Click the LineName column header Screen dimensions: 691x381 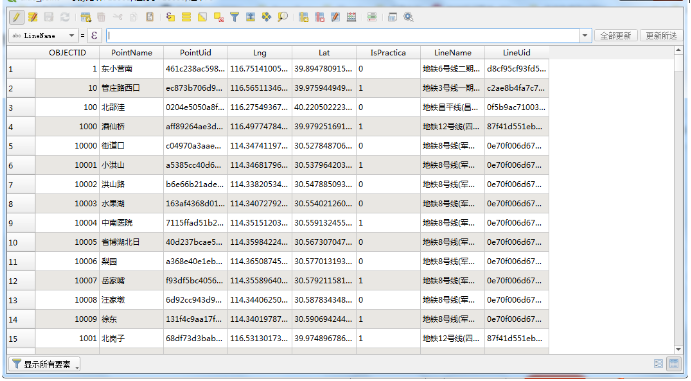pyautogui.click(x=453, y=53)
